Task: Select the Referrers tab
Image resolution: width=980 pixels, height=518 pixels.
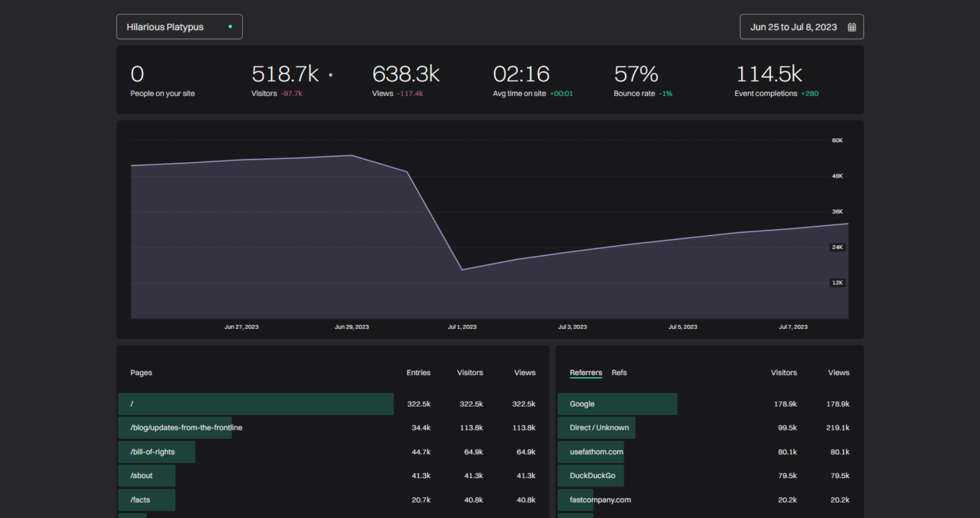Action: 586,373
